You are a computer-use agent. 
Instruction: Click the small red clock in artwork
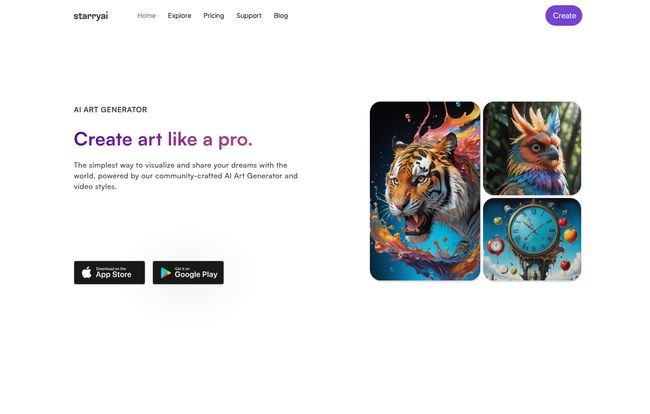495,246
